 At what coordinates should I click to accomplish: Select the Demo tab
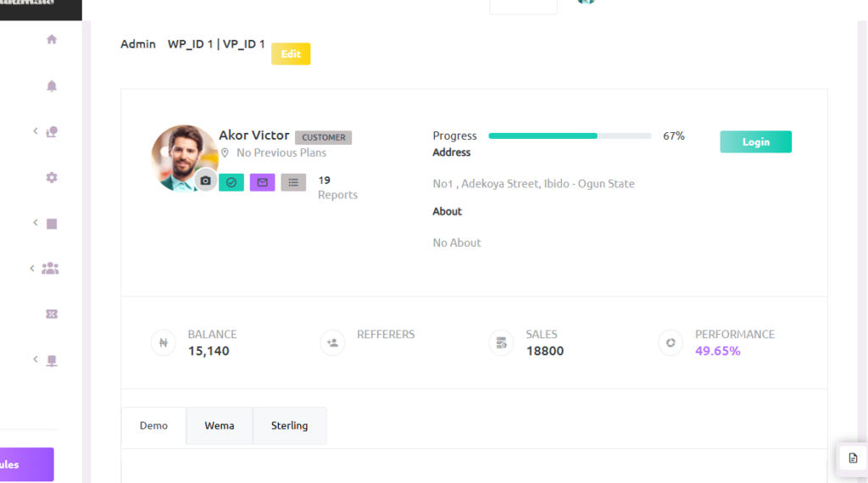(153, 425)
